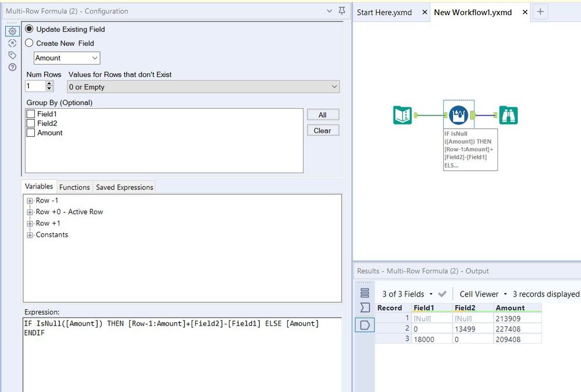581x392 pixels.
Task: Select the Field1 cell 0 in record 2
Action: 432,329
